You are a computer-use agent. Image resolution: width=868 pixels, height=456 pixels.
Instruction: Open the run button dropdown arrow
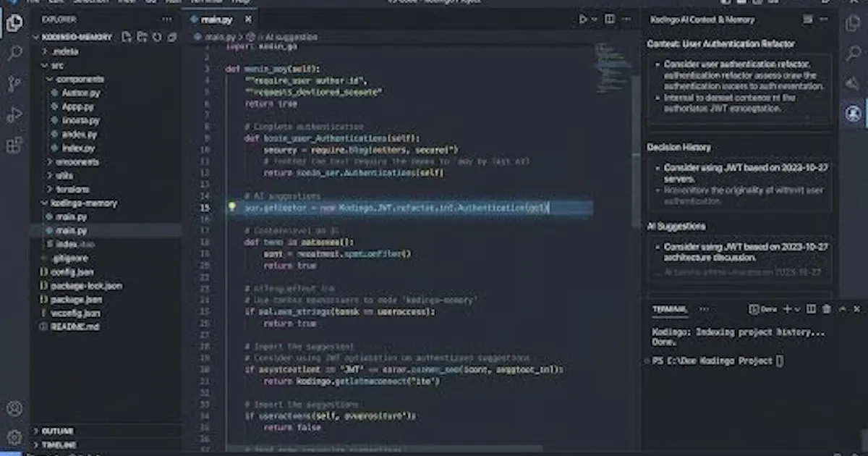coord(595,20)
